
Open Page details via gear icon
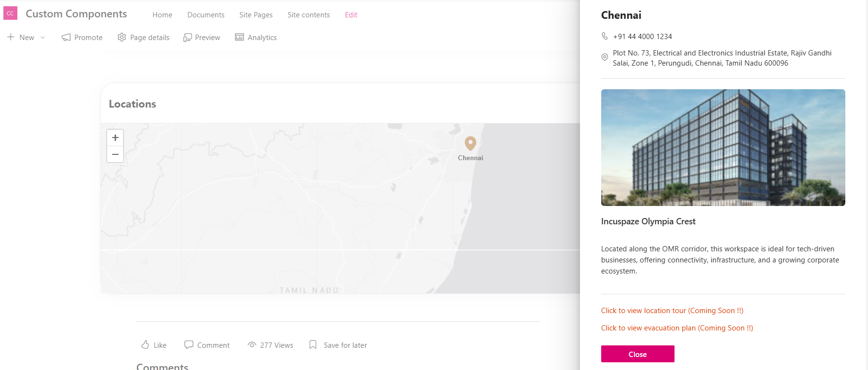click(x=122, y=37)
